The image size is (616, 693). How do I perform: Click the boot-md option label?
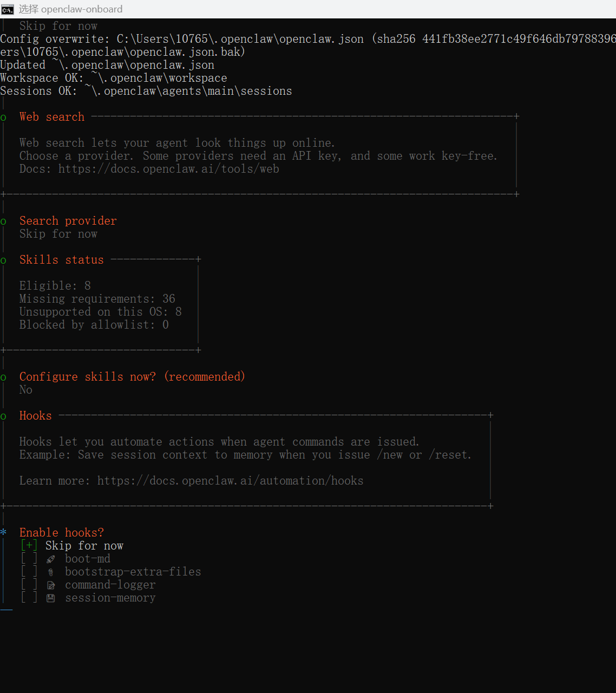pos(88,559)
